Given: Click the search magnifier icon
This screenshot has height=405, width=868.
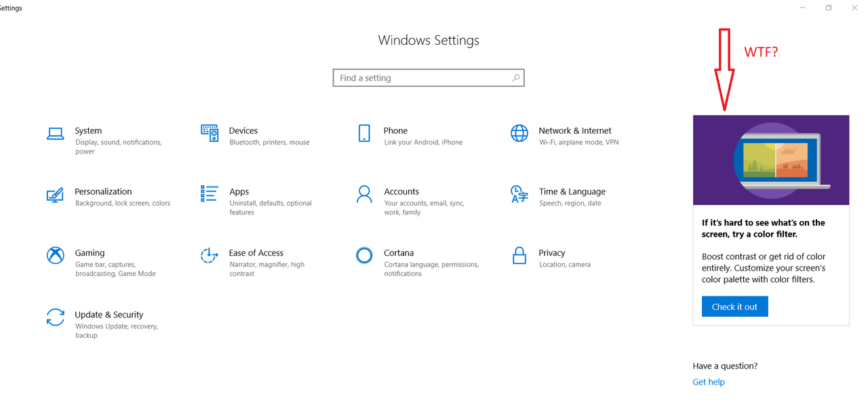Looking at the screenshot, I should click(516, 78).
